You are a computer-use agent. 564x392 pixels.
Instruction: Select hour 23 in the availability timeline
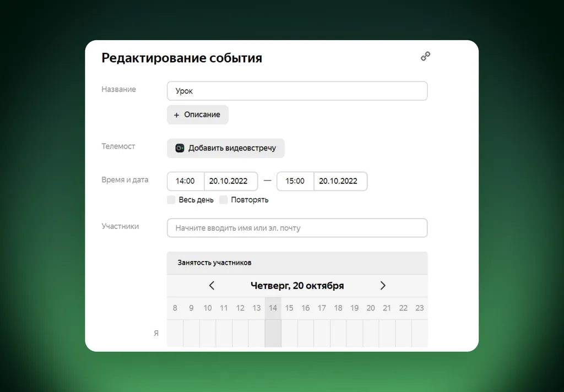(x=420, y=308)
